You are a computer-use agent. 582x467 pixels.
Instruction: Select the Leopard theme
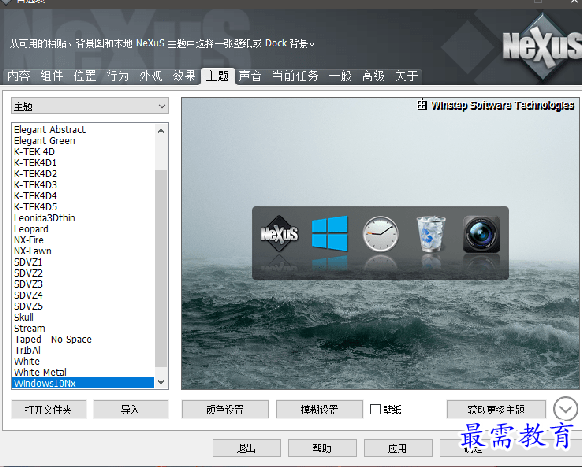pos(83,229)
